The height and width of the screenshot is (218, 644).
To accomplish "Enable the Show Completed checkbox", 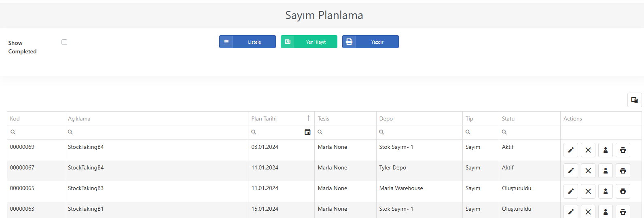I will (64, 42).
